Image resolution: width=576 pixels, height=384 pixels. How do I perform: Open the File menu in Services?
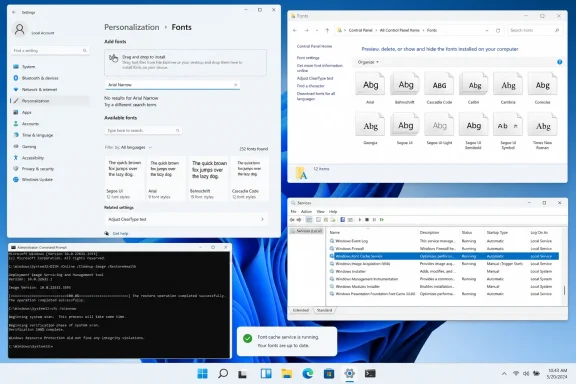(294, 212)
